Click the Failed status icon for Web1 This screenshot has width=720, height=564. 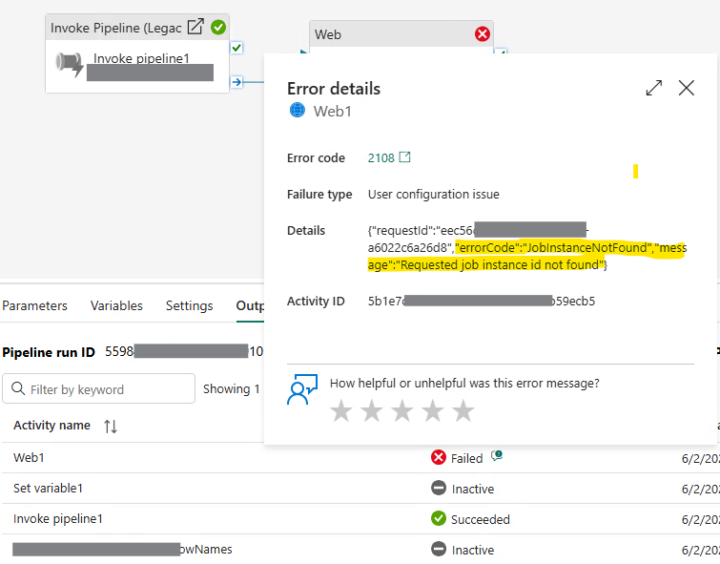tap(438, 457)
